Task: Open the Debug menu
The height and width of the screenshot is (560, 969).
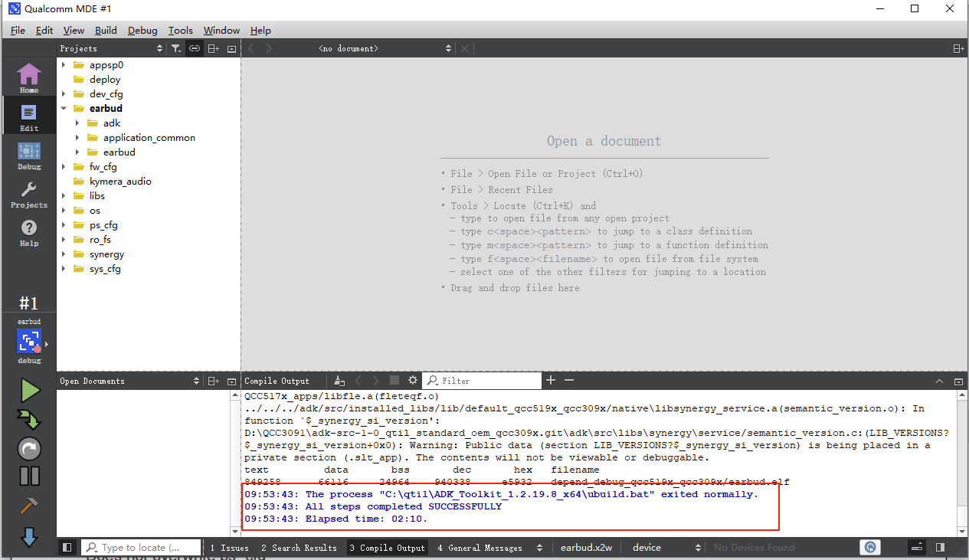Action: pyautogui.click(x=142, y=30)
